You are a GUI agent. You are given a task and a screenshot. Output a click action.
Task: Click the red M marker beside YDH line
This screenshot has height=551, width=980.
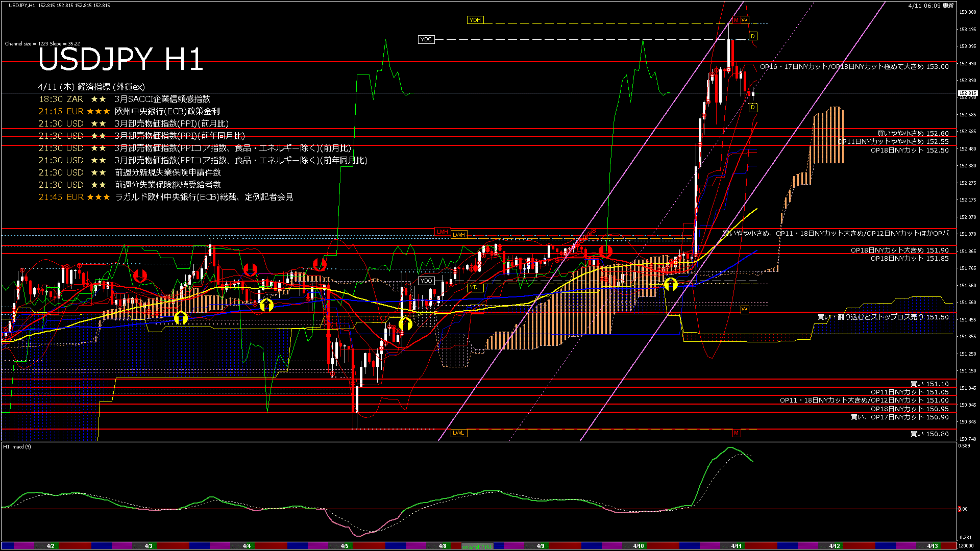(x=736, y=20)
